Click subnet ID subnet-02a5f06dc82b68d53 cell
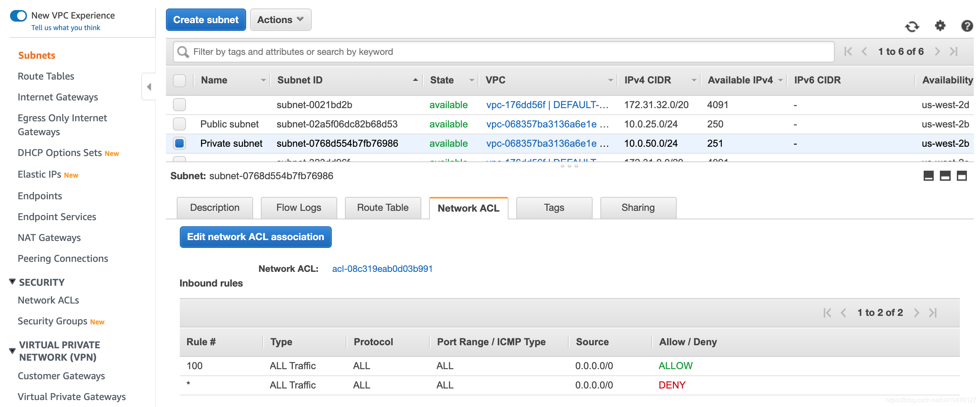 337,124
